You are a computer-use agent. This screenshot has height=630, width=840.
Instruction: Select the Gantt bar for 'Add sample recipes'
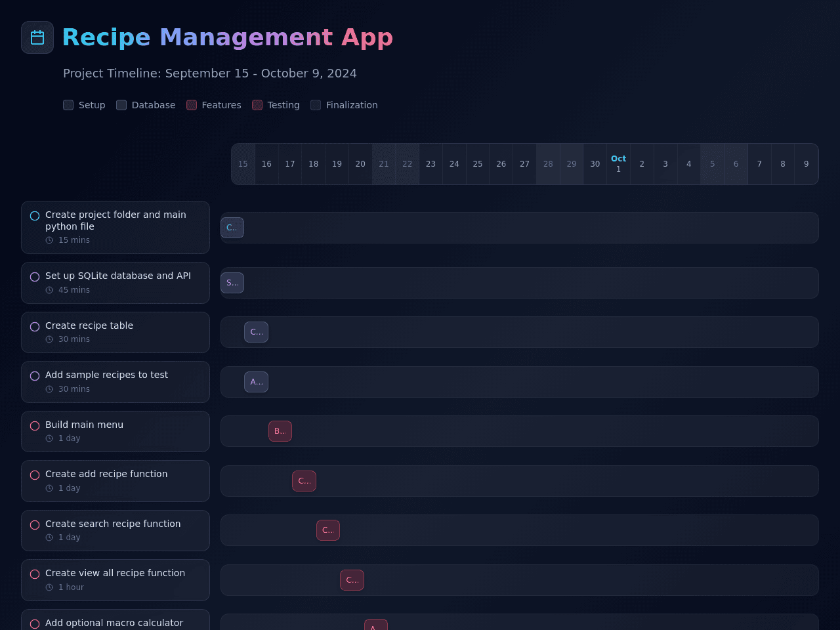(256, 382)
